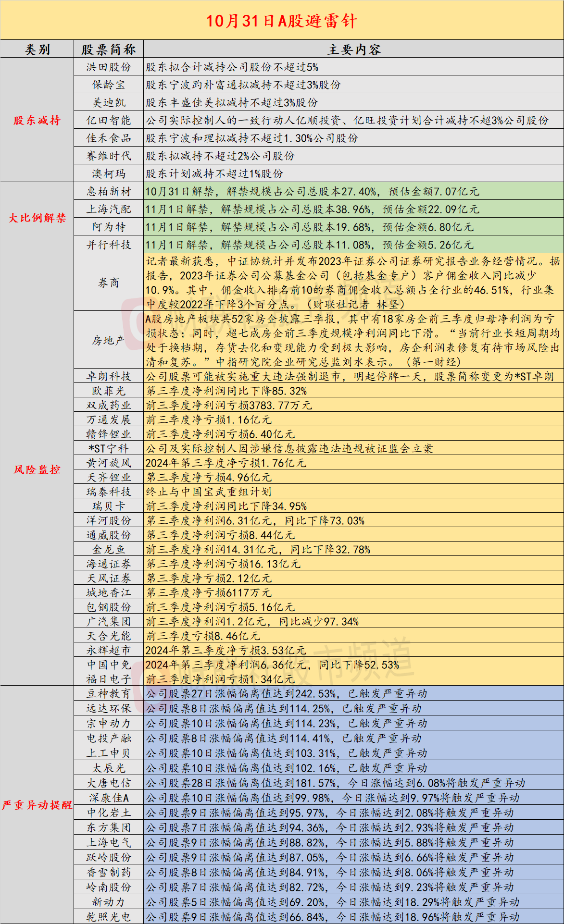Screen dimensions: 564x924
Task: Select stock name '跃岭股份'
Action: (x=109, y=858)
